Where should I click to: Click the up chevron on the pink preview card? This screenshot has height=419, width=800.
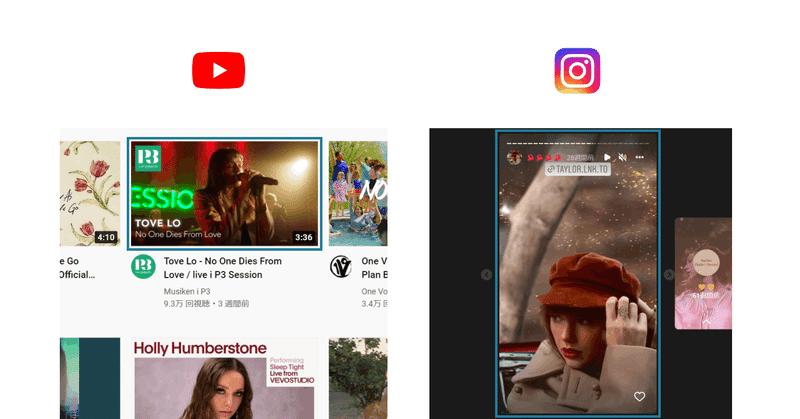click(707, 322)
